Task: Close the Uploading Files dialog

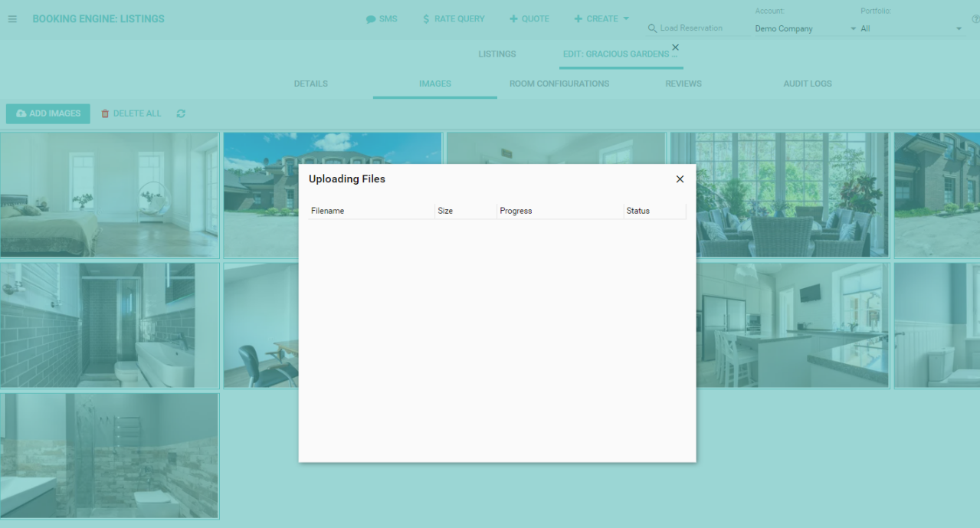Action: 680,179
